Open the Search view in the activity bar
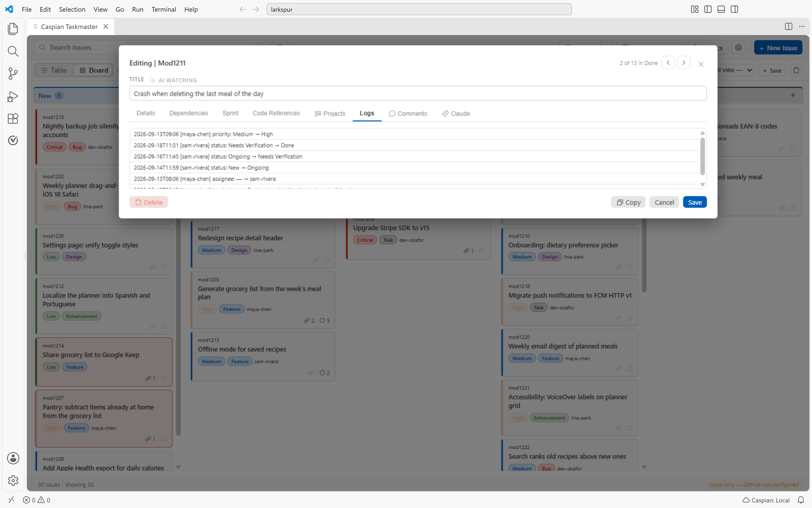 (13, 51)
